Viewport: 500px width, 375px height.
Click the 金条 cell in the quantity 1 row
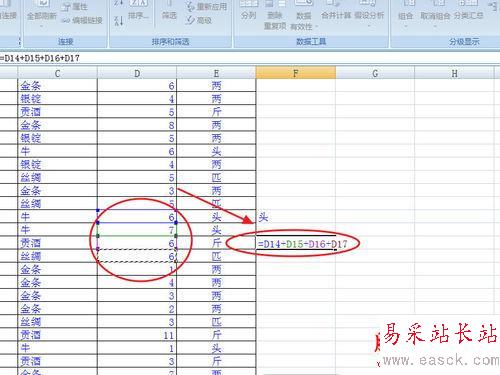pos(57,269)
